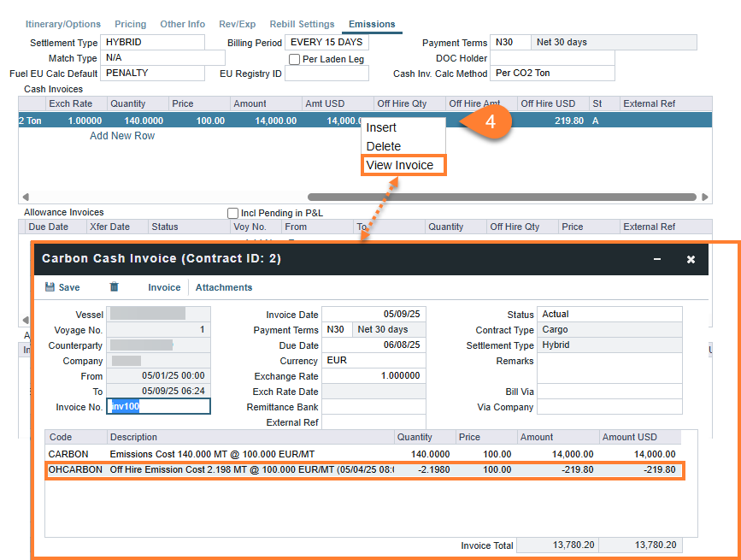Open the Attachments link in the invoice dialog
741x560 pixels.
224,287
